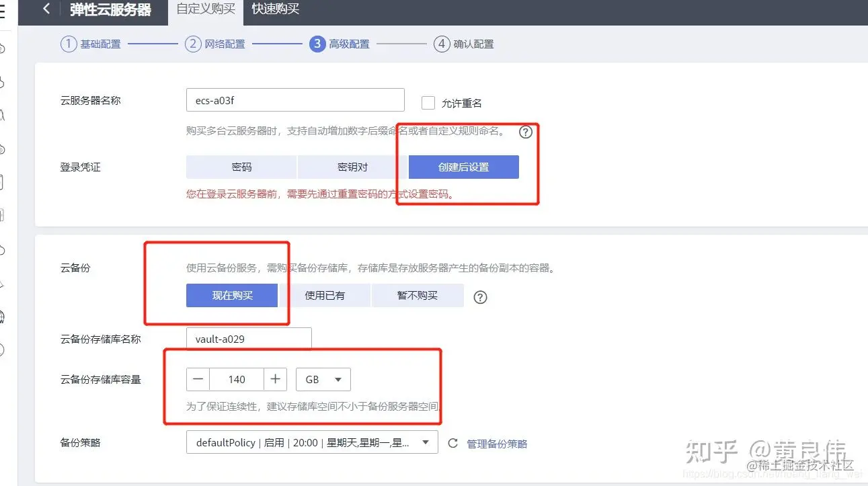Select 使用已有 for cloud backup

(x=325, y=295)
